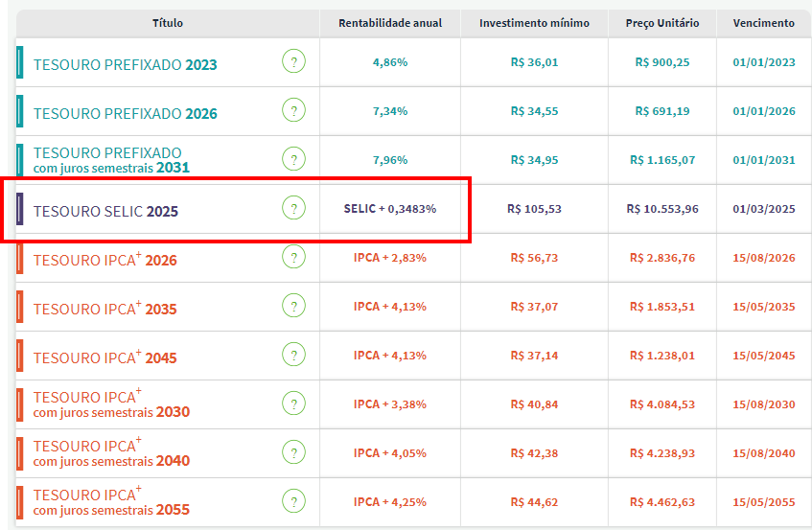Show help for IPCA+ juros semestrais 2030
This screenshot has height=530, width=812.
(x=293, y=403)
